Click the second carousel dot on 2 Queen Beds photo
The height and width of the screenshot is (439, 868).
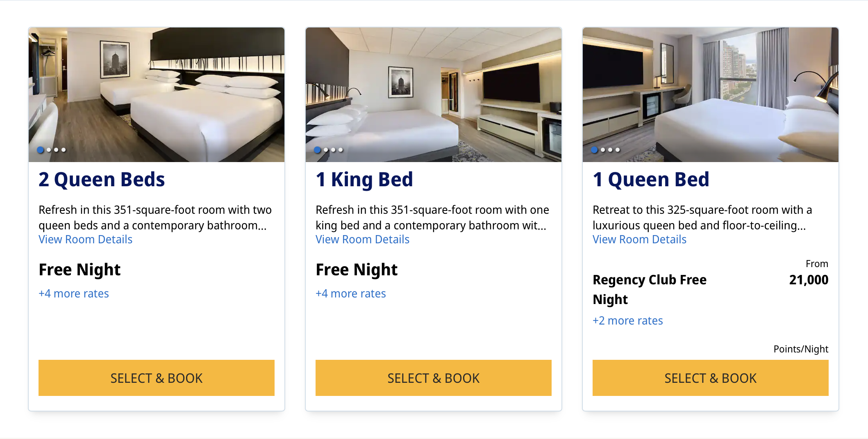(48, 150)
